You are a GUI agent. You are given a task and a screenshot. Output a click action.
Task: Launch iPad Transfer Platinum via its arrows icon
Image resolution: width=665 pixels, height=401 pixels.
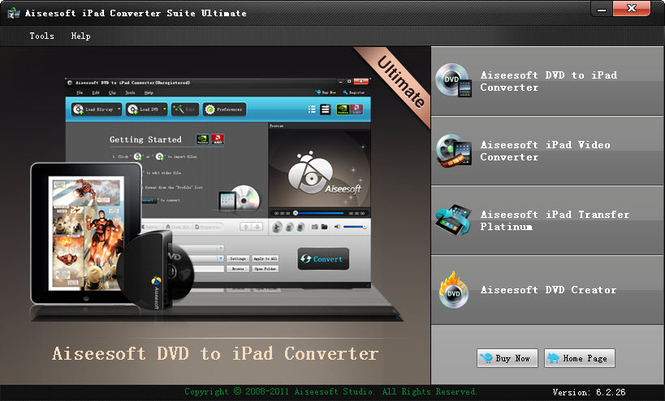coord(453,220)
